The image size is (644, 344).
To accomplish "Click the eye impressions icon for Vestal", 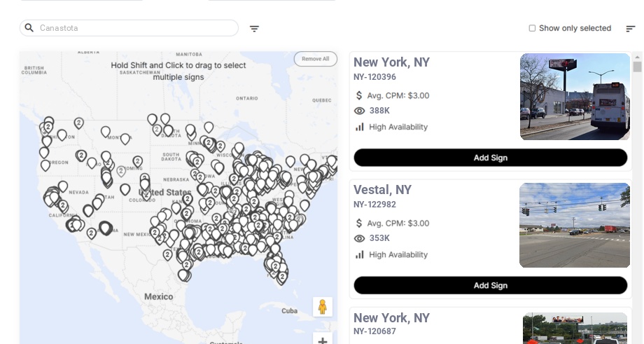I will click(x=359, y=238).
